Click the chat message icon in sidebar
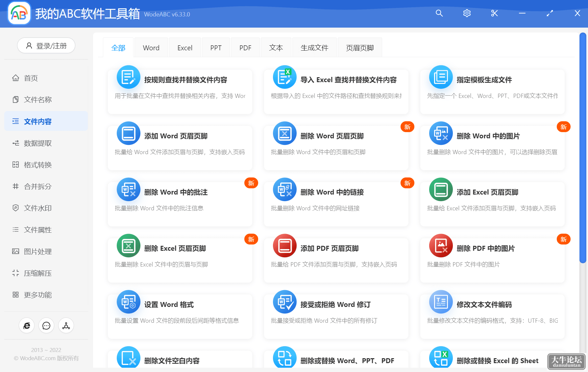This screenshot has width=588, height=372. tap(46, 326)
